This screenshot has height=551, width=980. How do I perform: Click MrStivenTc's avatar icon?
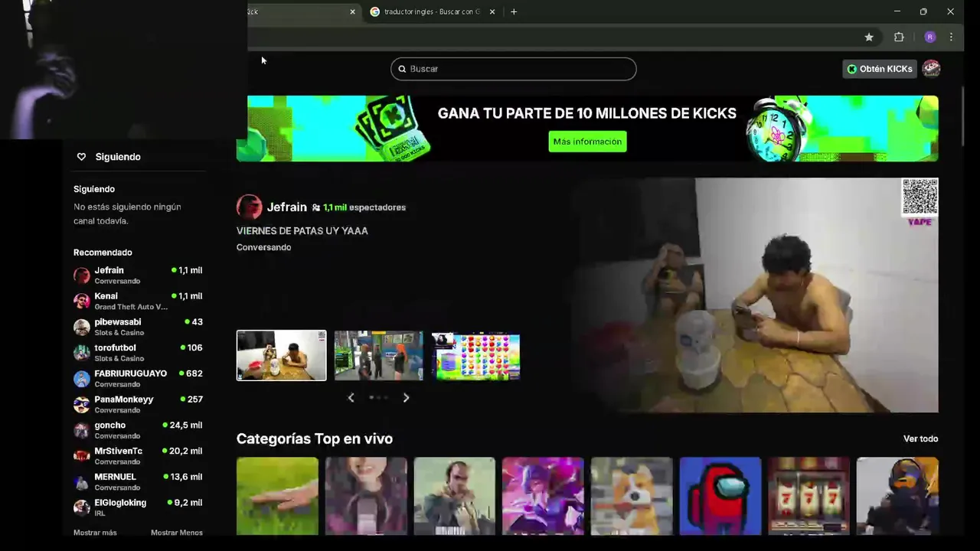coord(82,456)
